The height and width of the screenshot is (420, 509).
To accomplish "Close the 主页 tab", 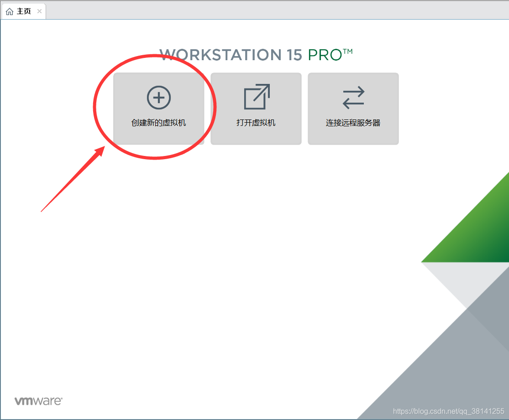I will pos(39,11).
